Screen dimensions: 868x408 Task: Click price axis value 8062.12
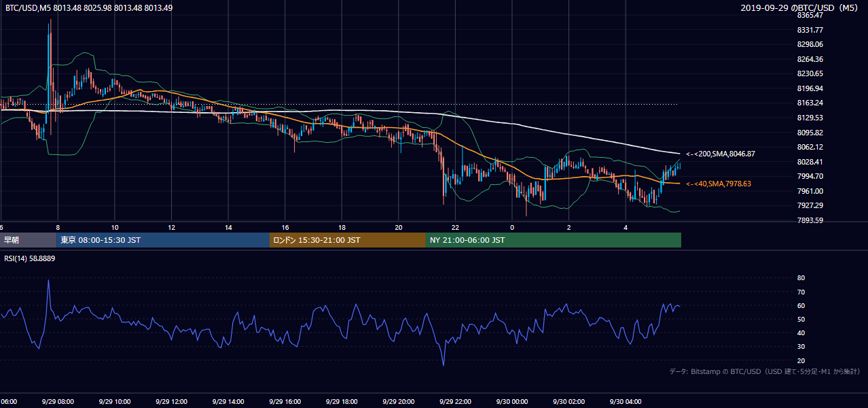pos(810,147)
